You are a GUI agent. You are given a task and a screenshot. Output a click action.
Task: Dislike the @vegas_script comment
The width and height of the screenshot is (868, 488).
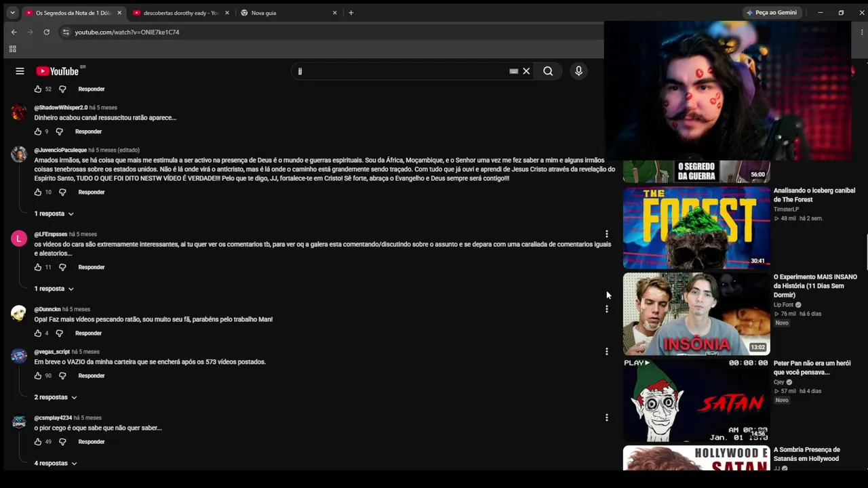point(62,375)
